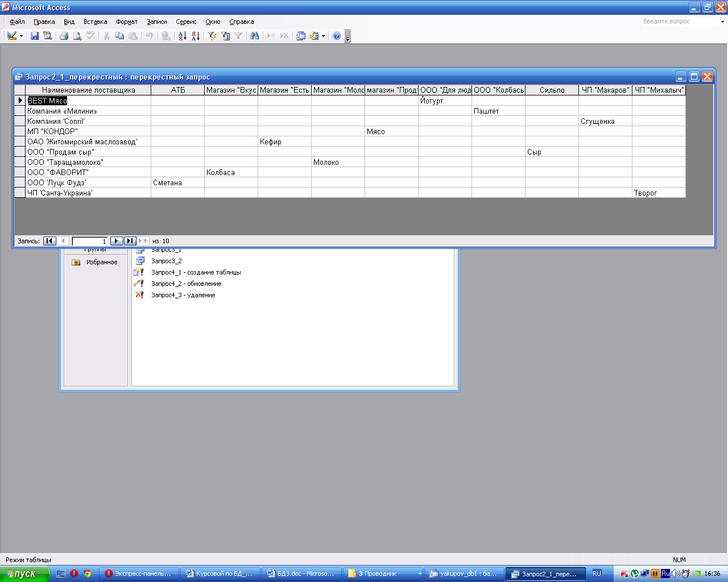Sort descending with the Z-A icon
The height and width of the screenshot is (582, 728).
[x=195, y=36]
